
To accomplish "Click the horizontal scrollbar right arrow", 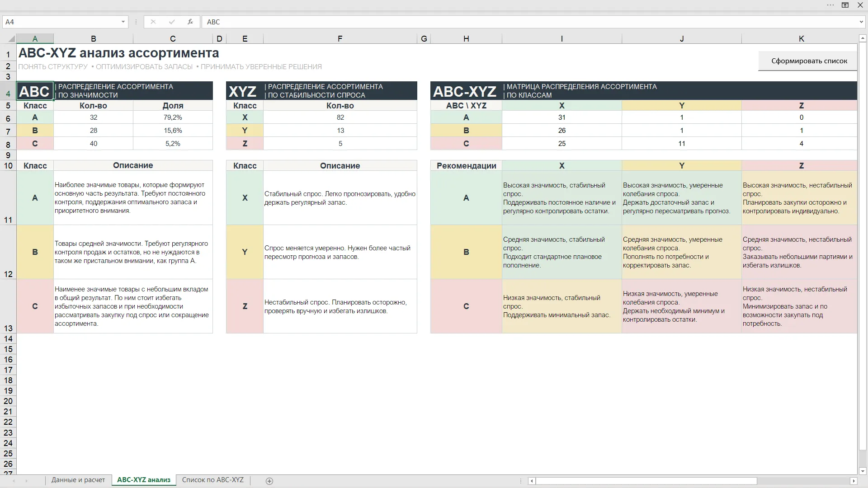I will coord(854,481).
